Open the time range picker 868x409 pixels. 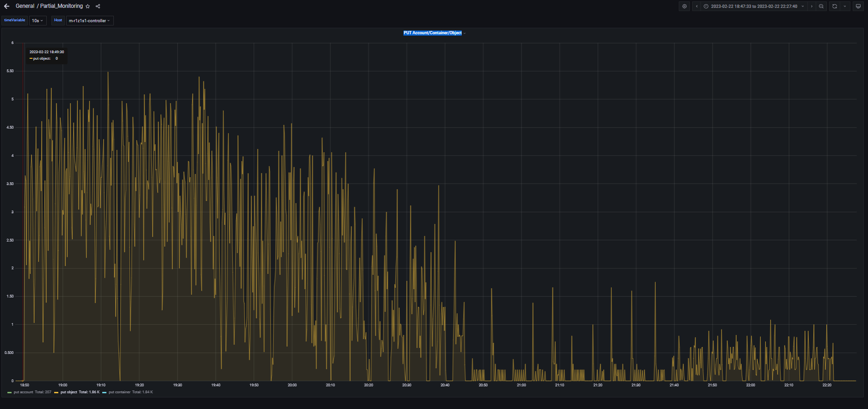click(x=754, y=6)
